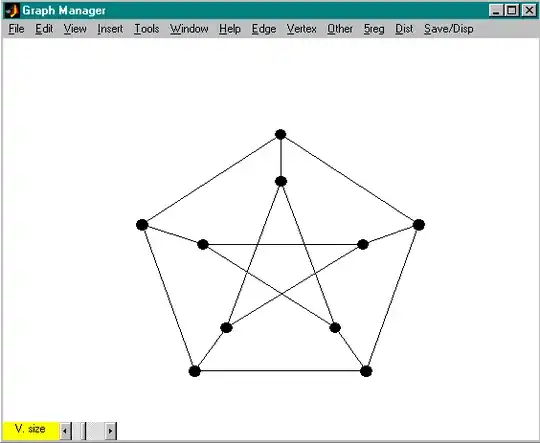Maximize the Graph Manager window
The width and height of the screenshot is (540, 443).
[512, 11]
